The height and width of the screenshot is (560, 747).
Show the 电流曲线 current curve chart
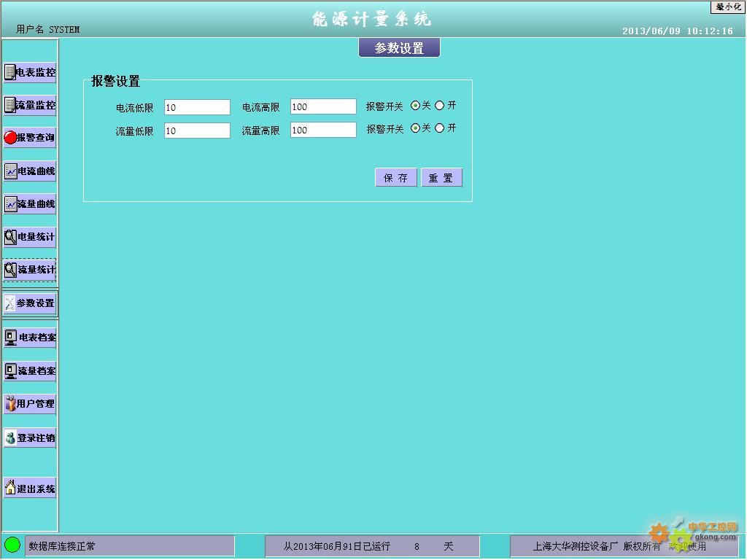[x=30, y=171]
